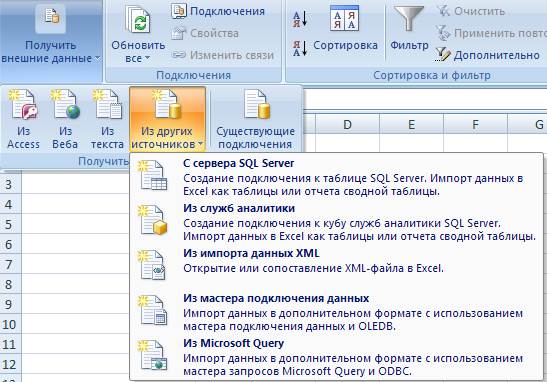The image size is (547, 382).
Task: Click sort ascending А-Я icon
Action: tap(300, 19)
